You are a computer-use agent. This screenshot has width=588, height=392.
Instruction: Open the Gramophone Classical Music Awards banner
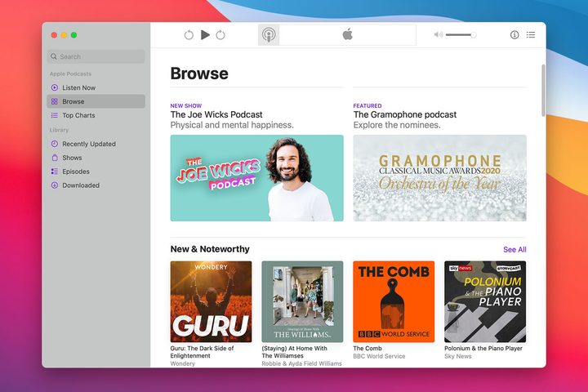click(440, 178)
